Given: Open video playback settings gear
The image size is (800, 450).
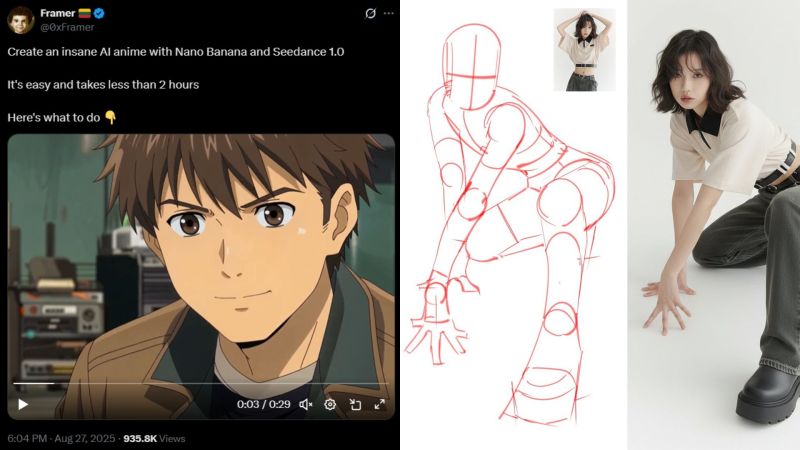Looking at the screenshot, I should coord(330,404).
